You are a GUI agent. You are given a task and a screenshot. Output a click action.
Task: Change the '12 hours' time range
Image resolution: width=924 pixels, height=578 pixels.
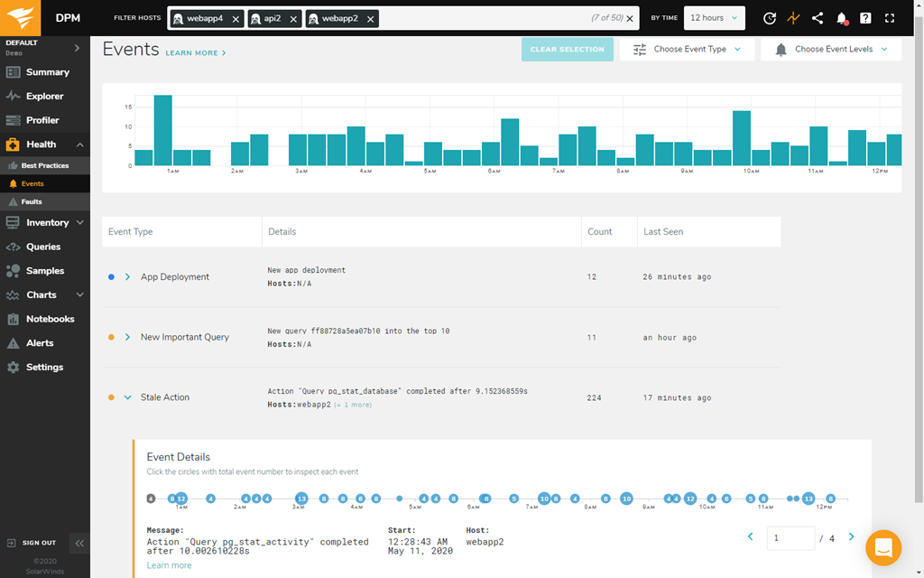[713, 17]
